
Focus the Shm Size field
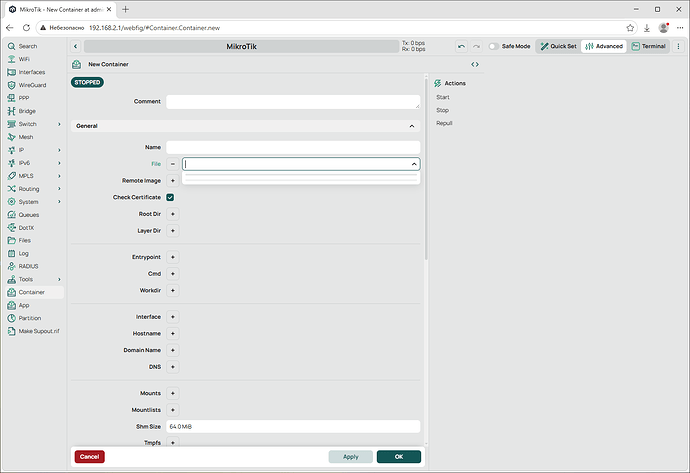pyautogui.click(x=293, y=426)
